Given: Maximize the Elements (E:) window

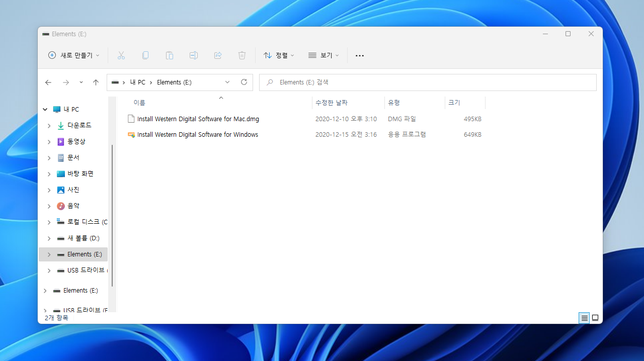Looking at the screenshot, I should point(568,34).
